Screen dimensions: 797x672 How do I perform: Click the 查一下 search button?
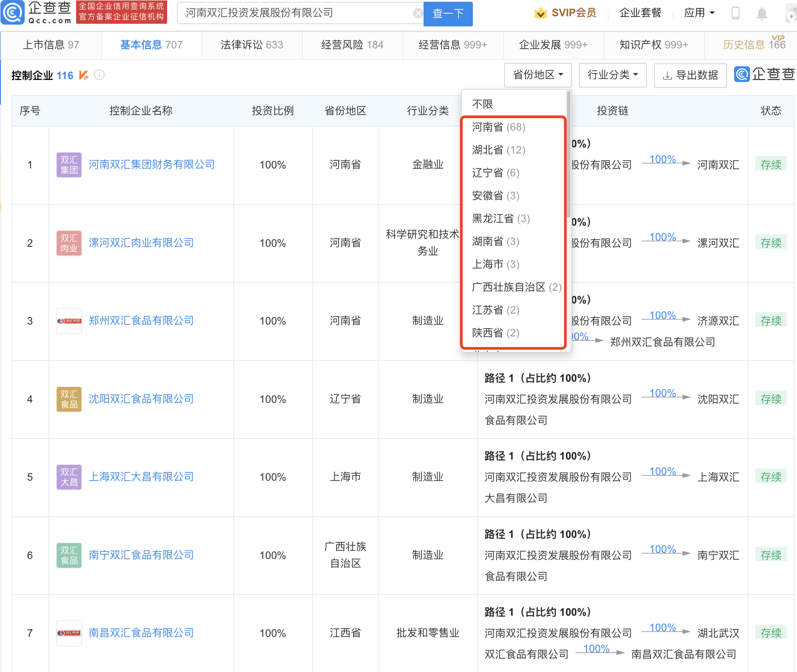(448, 14)
